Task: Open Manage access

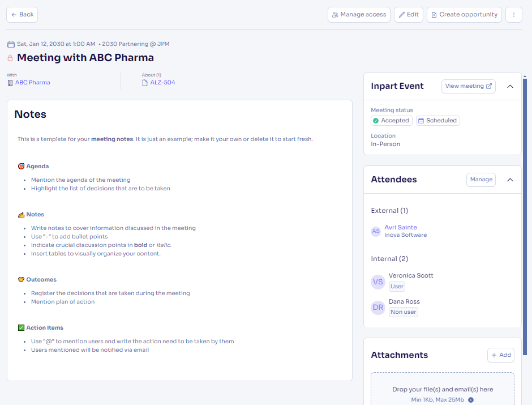Action: 359,15
